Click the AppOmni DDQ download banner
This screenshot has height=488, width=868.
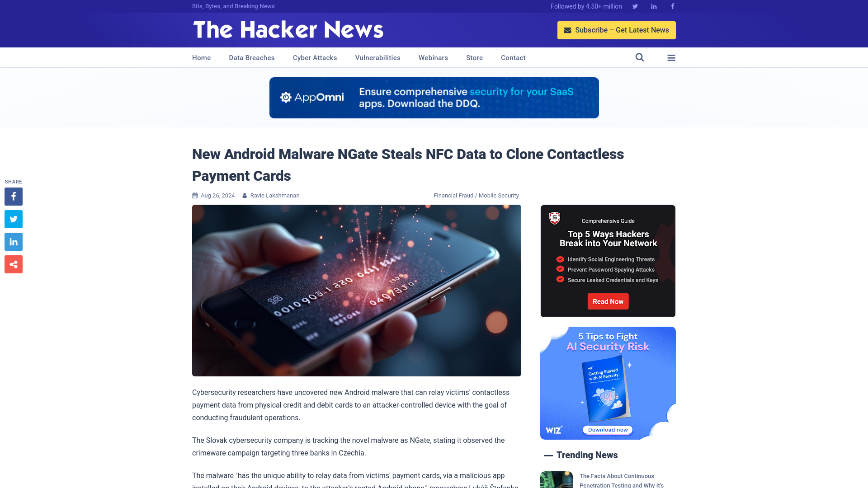(434, 98)
